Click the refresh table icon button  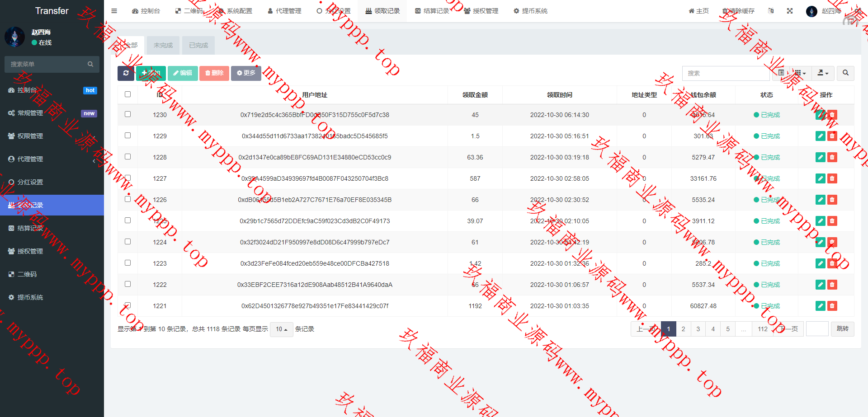[x=126, y=73]
